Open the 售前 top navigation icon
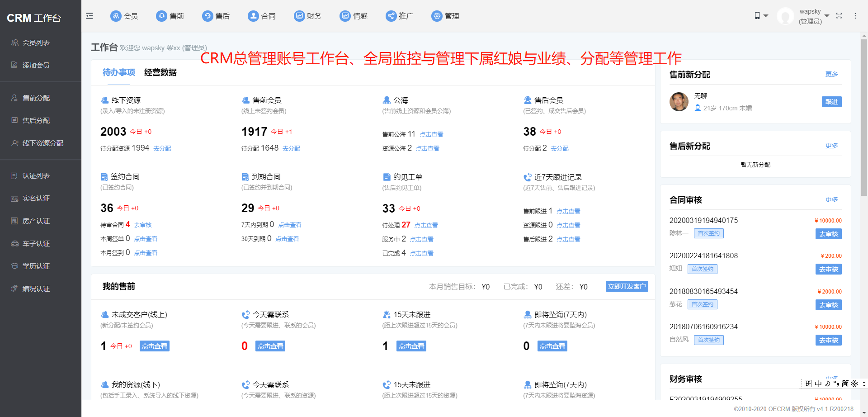Image resolution: width=868 pixels, height=417 pixels. click(x=161, y=16)
